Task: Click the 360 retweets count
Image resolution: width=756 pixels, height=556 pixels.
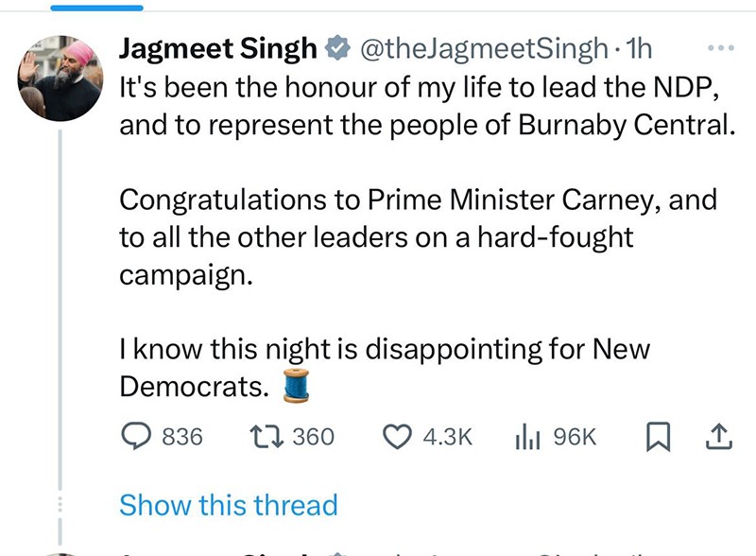Action: [314, 436]
